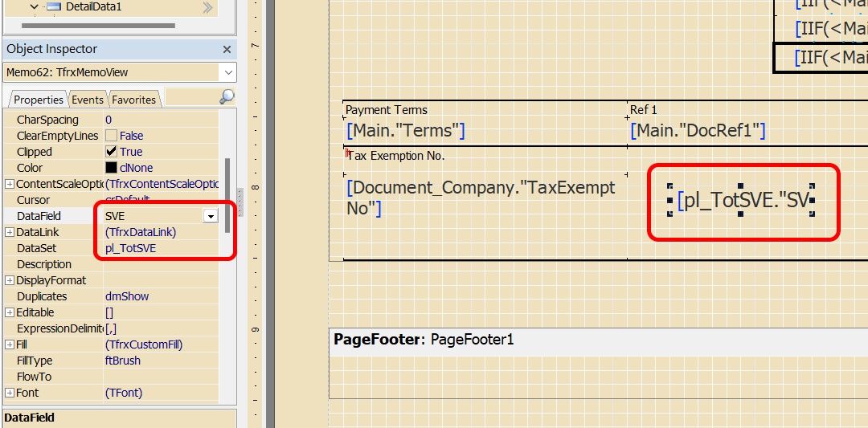Collapse the DetailData1 tree node
This screenshot has width=868, height=428.
click(x=34, y=7)
